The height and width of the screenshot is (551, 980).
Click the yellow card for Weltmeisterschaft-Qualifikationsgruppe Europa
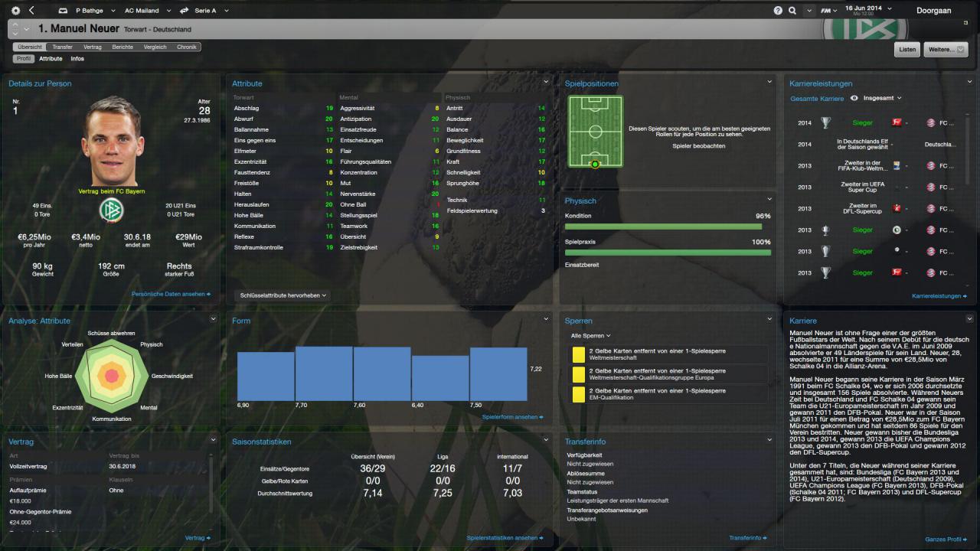[x=578, y=374]
